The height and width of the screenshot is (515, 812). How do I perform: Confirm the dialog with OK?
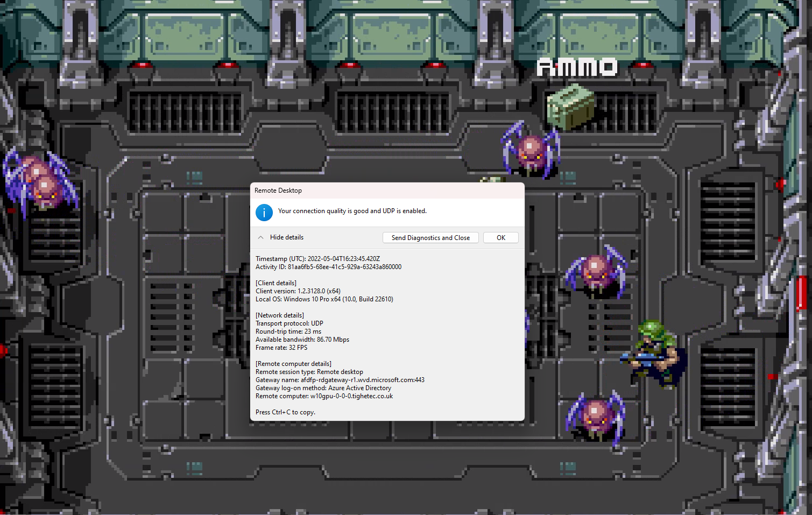[x=500, y=238]
